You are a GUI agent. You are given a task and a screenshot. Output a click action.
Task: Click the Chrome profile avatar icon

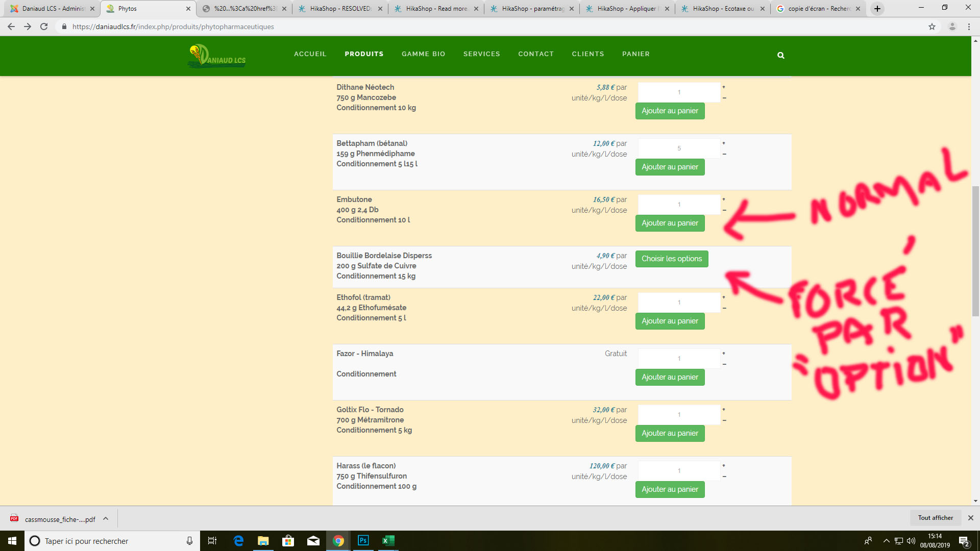point(952,27)
